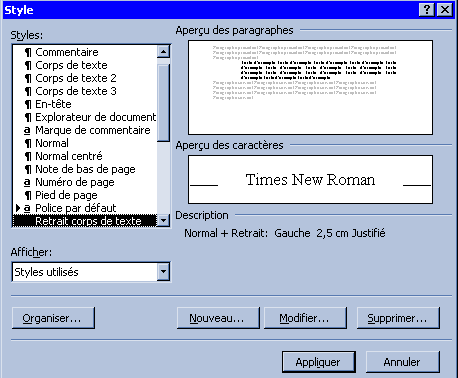Click the paragraph preview box

pyautogui.click(x=311, y=88)
